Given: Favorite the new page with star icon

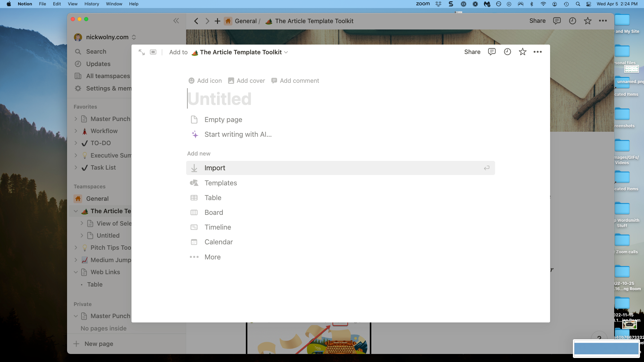Looking at the screenshot, I should (x=523, y=52).
